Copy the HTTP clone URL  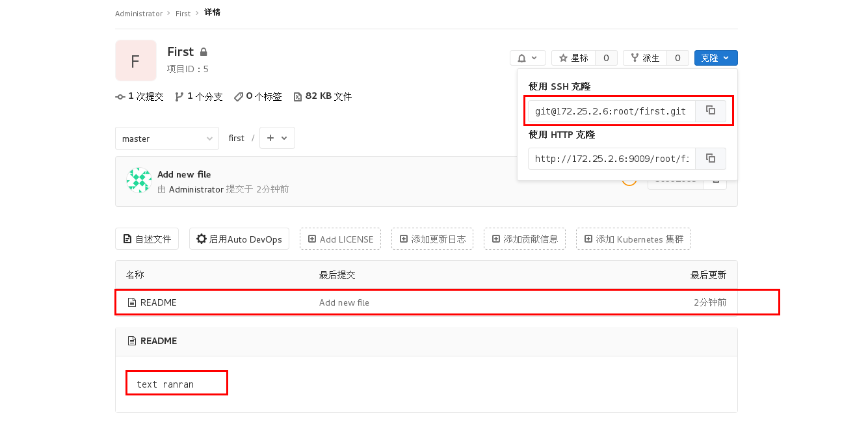(x=711, y=158)
